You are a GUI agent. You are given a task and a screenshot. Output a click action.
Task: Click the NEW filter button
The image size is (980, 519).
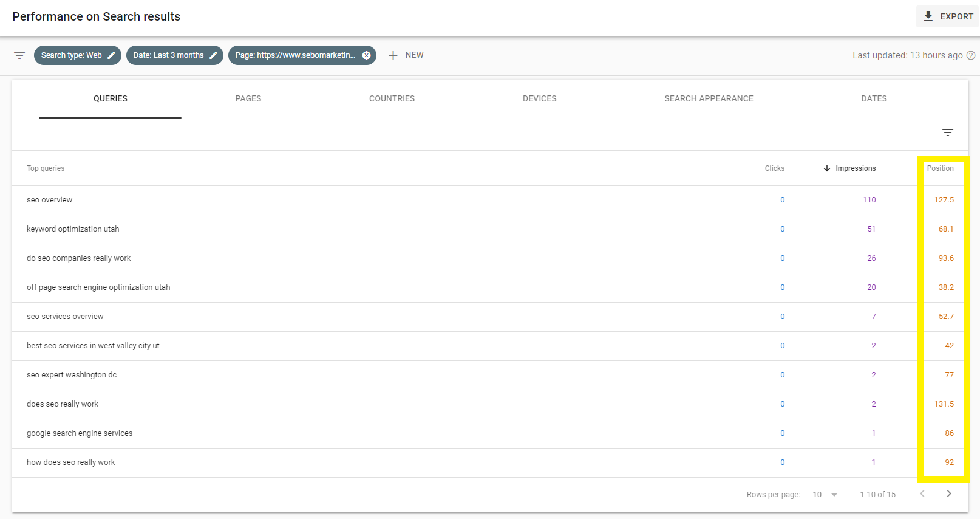click(406, 55)
